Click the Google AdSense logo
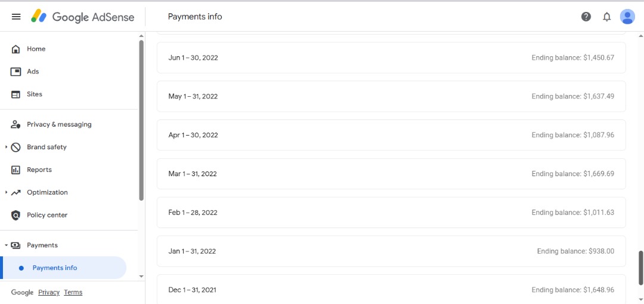This screenshot has height=304, width=644. 83,17
